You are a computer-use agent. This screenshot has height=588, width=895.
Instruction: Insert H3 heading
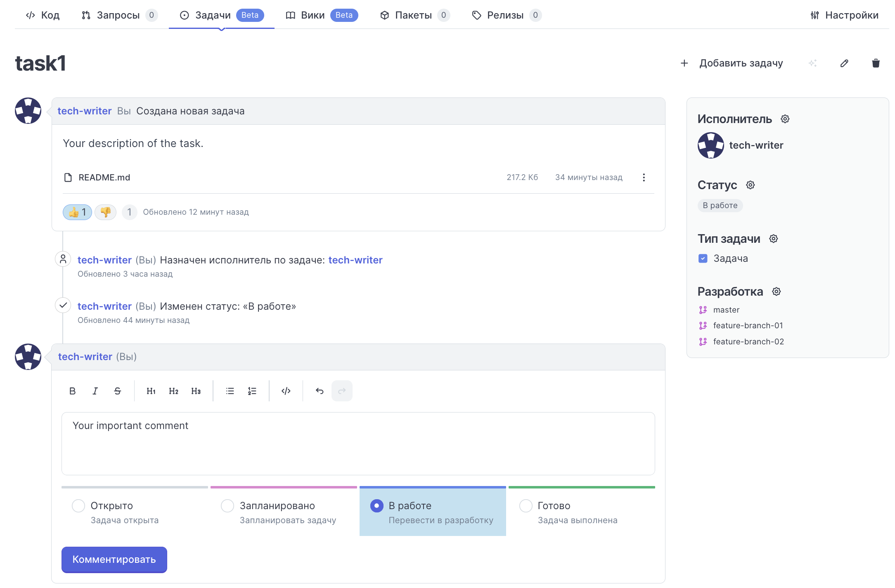pos(196,391)
